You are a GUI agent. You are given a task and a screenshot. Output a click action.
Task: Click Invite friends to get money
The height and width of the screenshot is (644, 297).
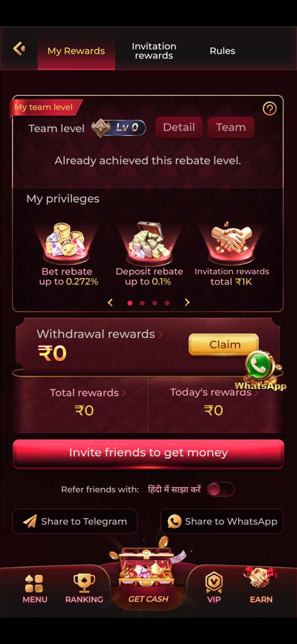(x=148, y=454)
